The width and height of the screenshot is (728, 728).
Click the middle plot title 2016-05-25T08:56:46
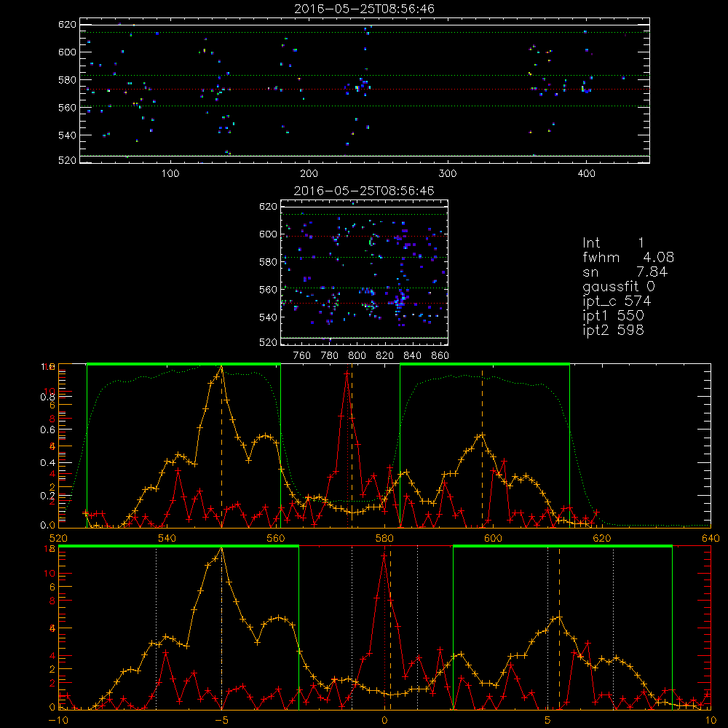[x=364, y=190]
